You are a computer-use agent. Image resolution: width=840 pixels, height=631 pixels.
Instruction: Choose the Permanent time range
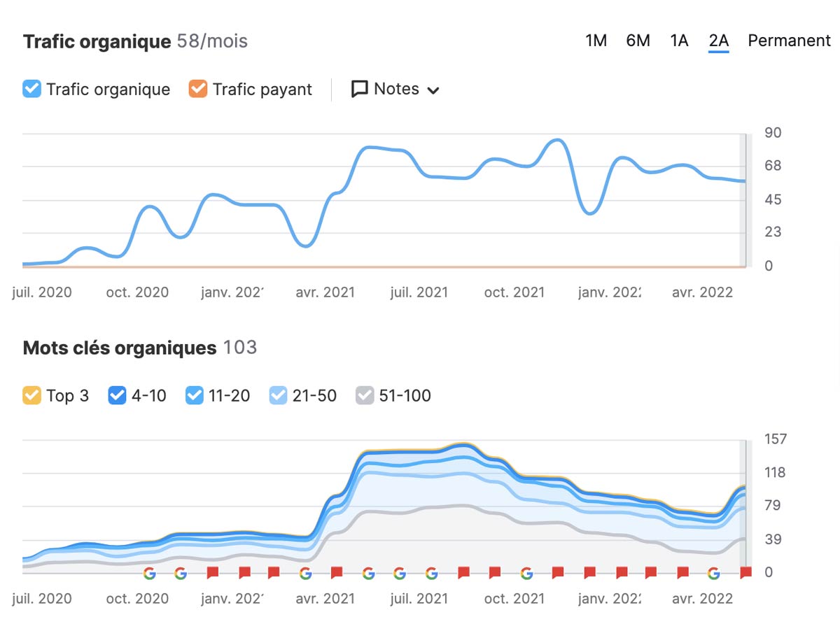(789, 41)
